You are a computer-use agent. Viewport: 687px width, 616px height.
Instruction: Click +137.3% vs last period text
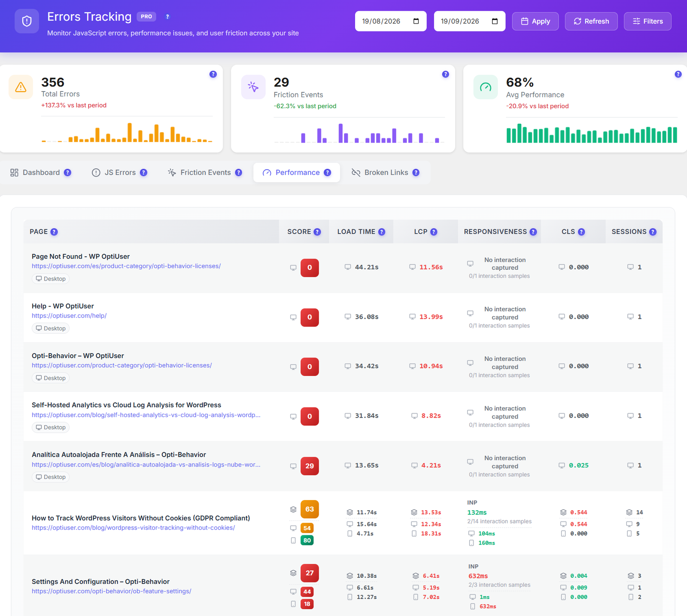(x=74, y=105)
